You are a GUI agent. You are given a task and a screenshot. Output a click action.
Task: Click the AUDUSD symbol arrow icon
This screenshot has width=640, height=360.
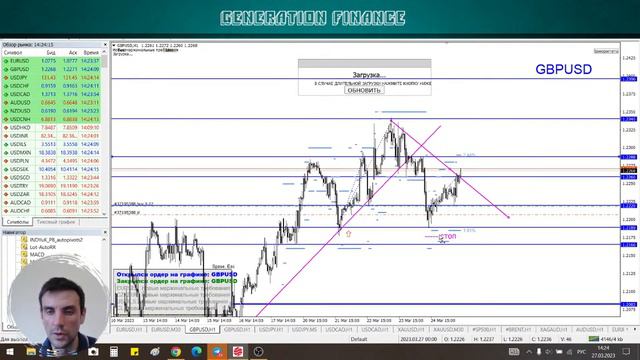(x=6, y=102)
